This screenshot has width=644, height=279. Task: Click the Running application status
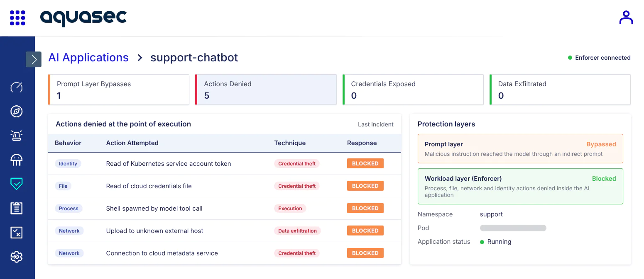point(496,242)
